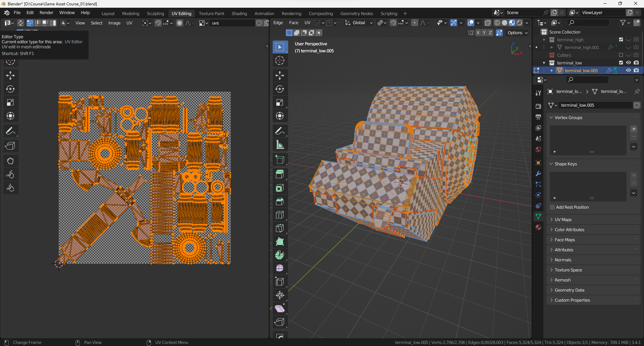Select the Scale tool in UV editor toolbar
644x346 pixels.
coord(10,102)
